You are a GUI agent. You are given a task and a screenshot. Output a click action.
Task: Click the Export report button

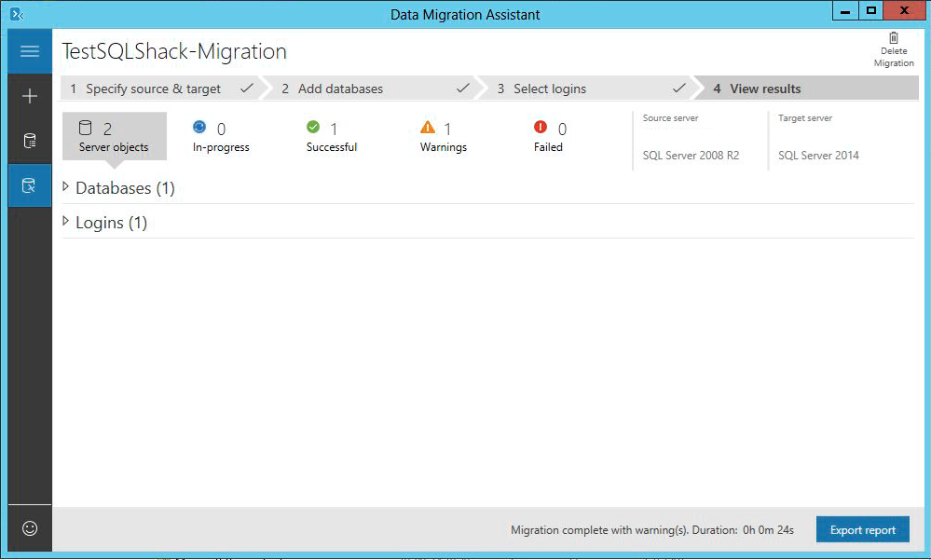point(862,530)
